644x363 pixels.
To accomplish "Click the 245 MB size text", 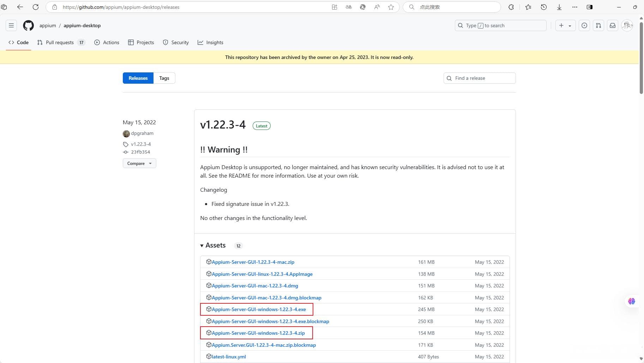I will coord(426,309).
